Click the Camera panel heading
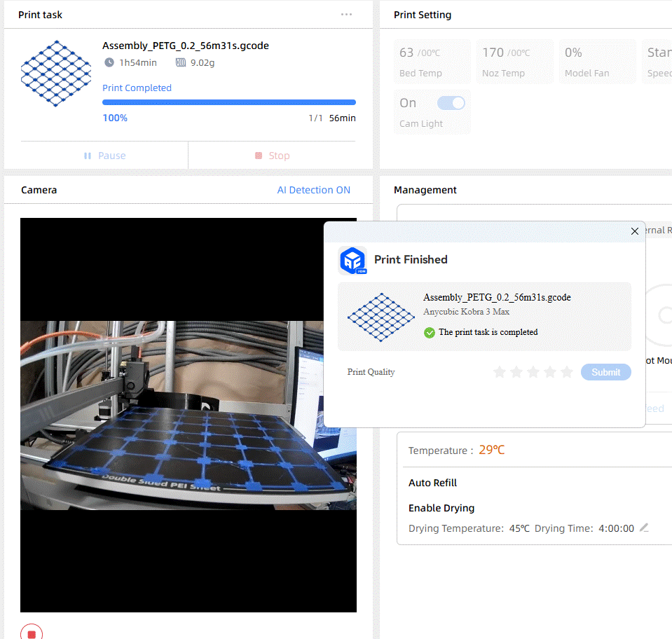 [x=39, y=190]
